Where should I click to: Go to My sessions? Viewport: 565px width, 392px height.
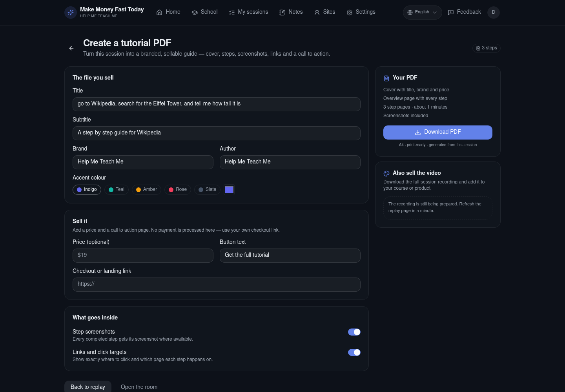click(248, 12)
